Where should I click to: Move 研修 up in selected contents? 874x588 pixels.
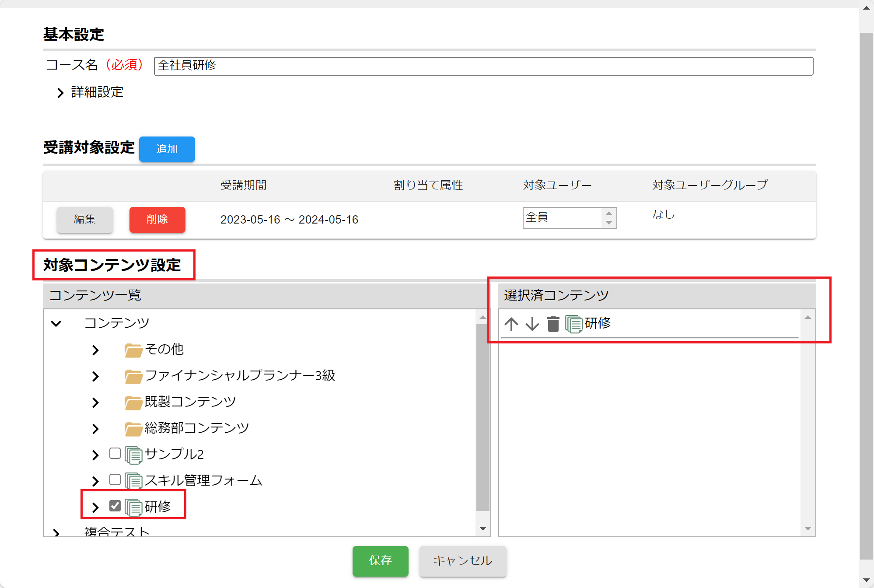pos(511,324)
